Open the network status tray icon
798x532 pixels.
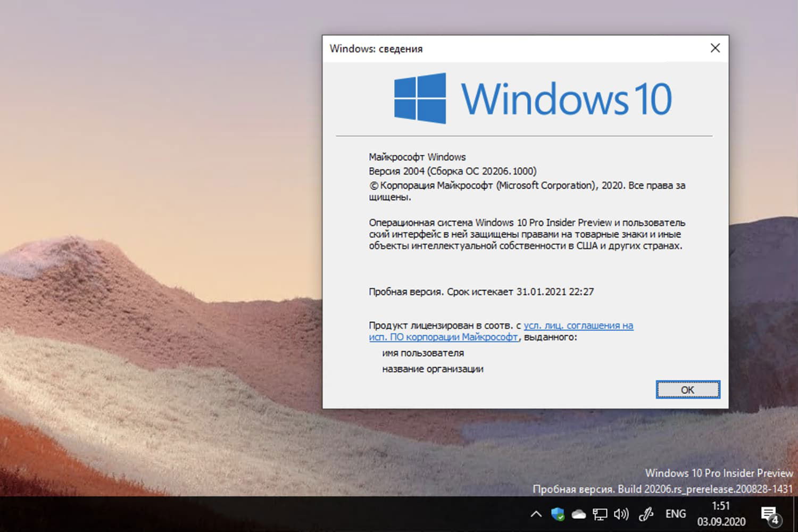click(600, 513)
